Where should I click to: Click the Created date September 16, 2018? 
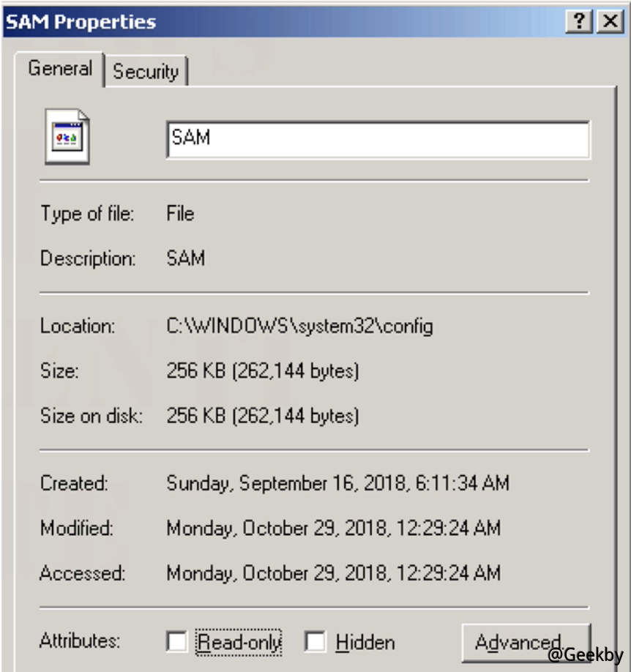pyautogui.click(x=337, y=483)
